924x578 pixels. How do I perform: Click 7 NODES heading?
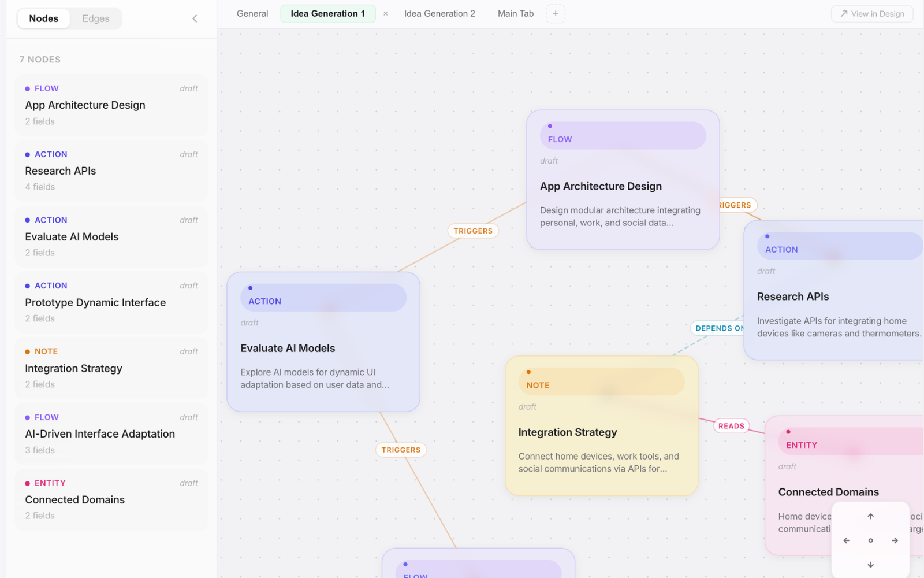(40, 60)
